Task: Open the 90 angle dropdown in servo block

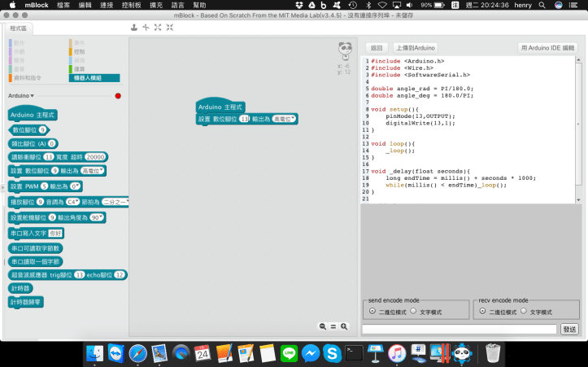Action: tap(98, 218)
